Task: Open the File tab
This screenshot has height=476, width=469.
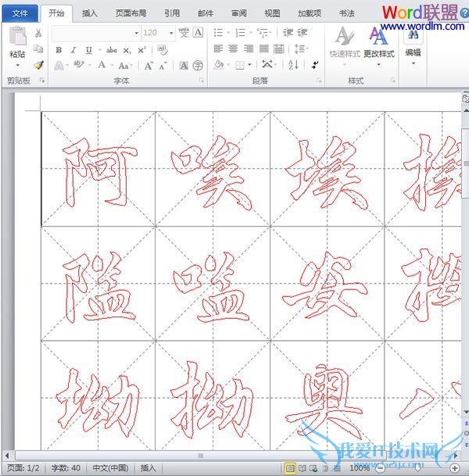Action: coord(20,13)
